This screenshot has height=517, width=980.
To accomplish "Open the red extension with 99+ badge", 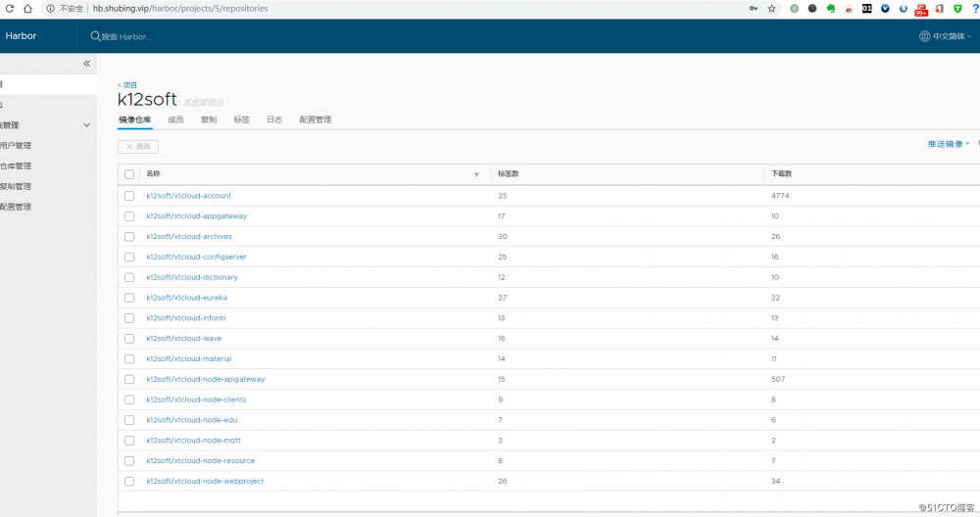I will pyautogui.click(x=921, y=10).
